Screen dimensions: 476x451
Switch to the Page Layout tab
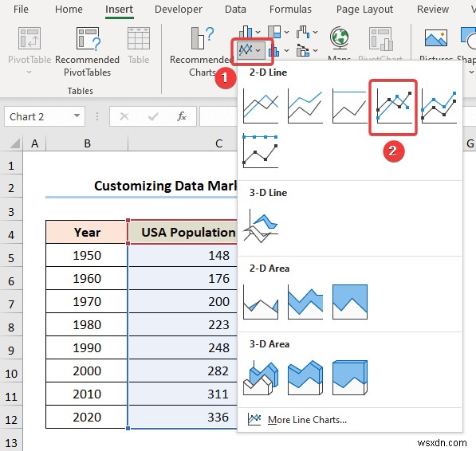(x=364, y=10)
